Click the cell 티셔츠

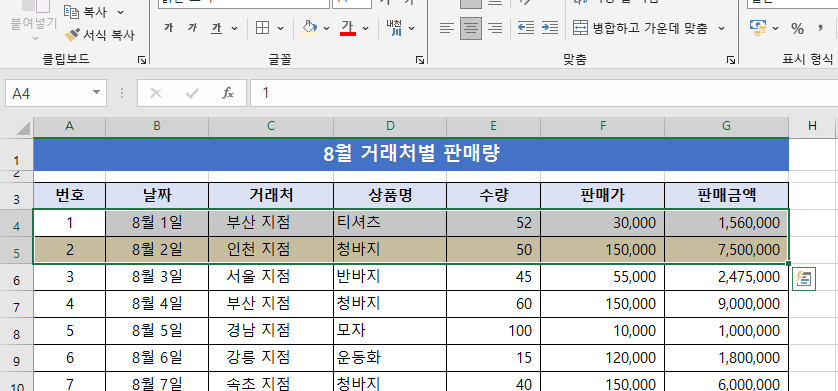[x=390, y=223]
